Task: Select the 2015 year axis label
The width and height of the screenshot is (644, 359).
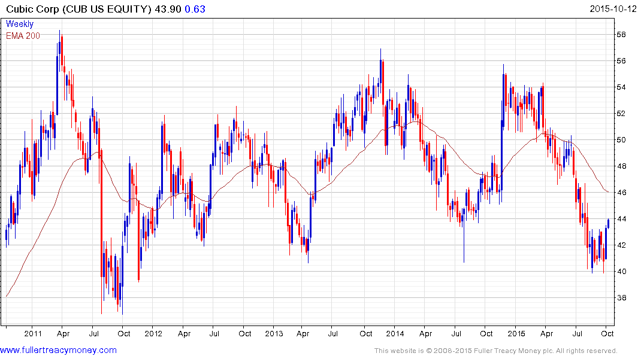Action: click(516, 333)
